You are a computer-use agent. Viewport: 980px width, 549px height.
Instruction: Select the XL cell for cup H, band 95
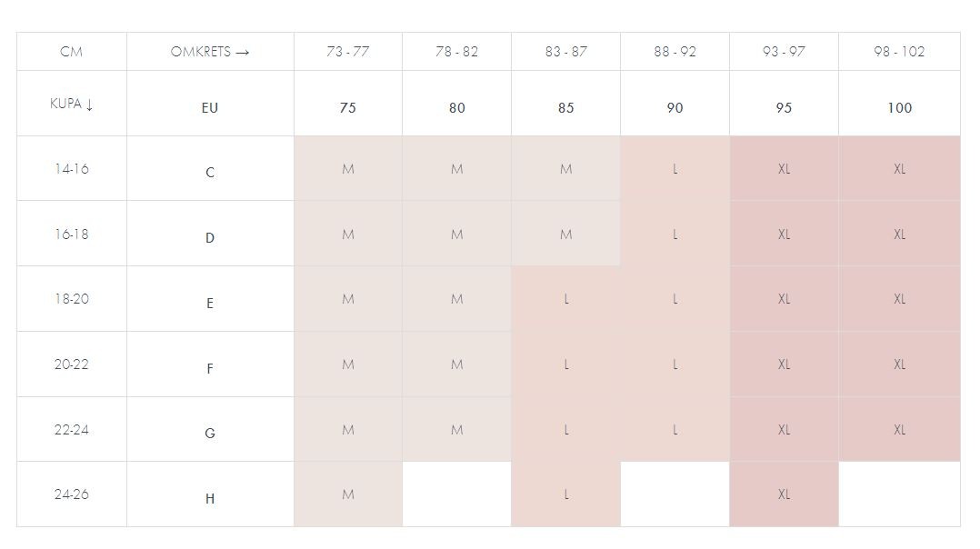pyautogui.click(x=784, y=494)
